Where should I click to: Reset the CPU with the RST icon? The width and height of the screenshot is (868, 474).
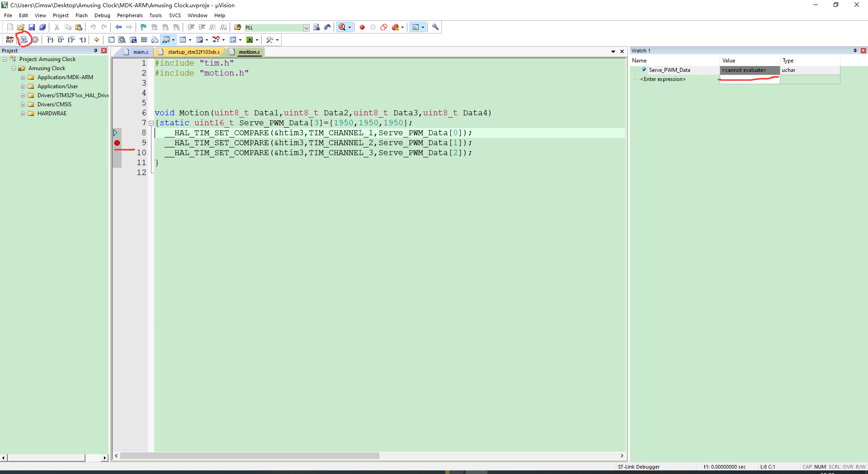tap(10, 40)
